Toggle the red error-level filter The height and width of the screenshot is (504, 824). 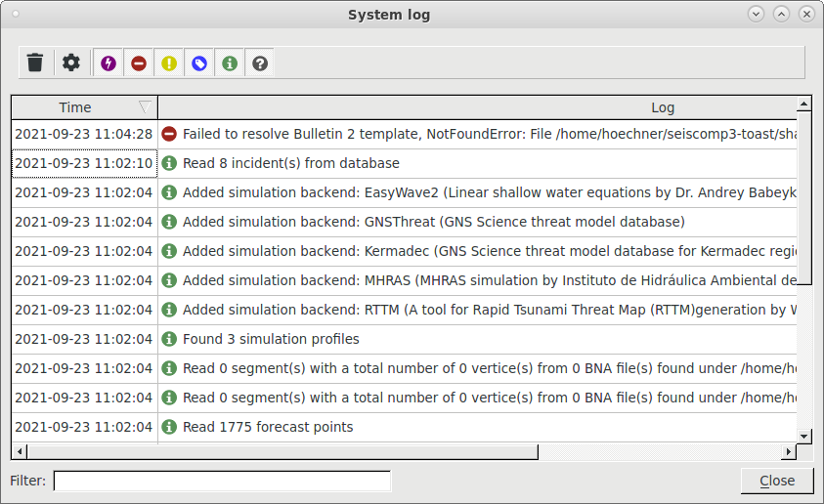coord(139,63)
